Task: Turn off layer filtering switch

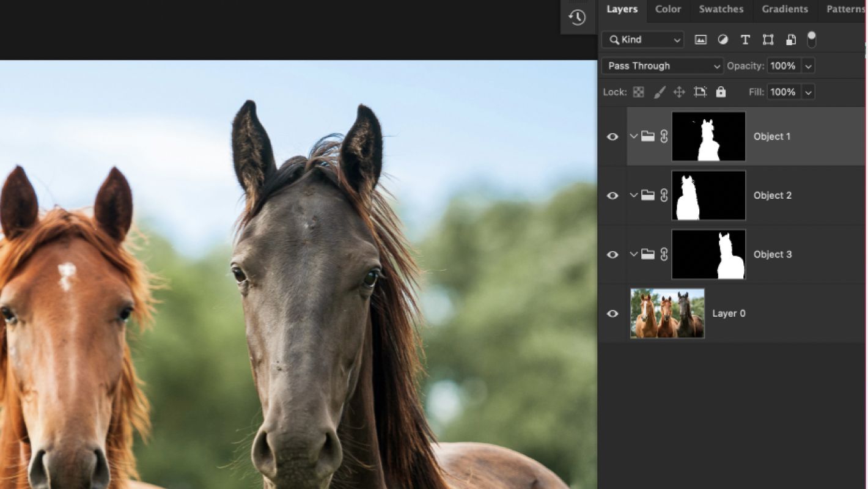Action: [x=811, y=40]
